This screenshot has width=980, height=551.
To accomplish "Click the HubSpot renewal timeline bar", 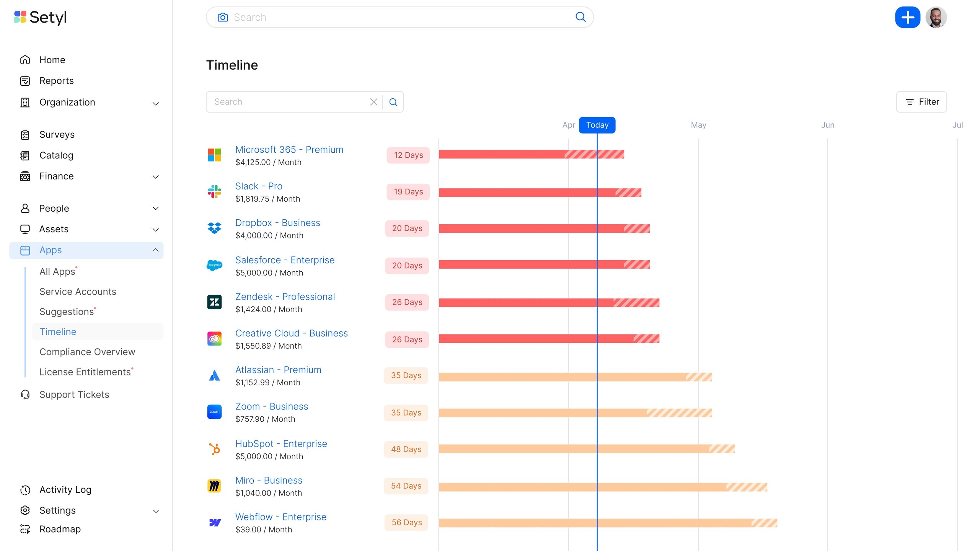I will (586, 449).
